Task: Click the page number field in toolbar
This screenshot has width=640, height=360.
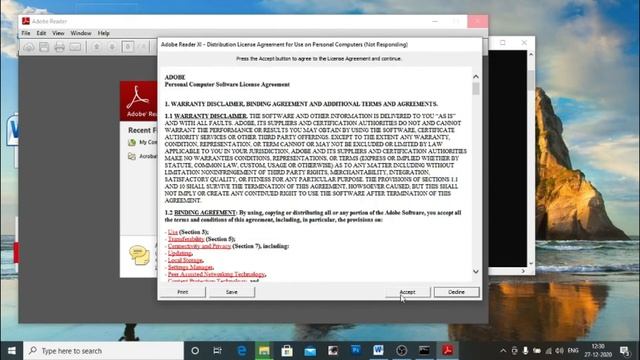Action: point(128,47)
